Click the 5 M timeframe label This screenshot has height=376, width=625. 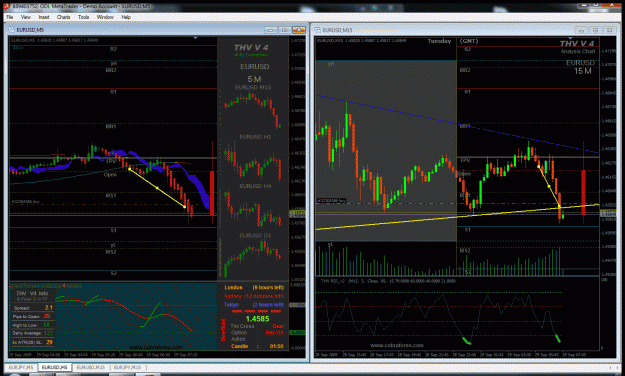(x=254, y=79)
